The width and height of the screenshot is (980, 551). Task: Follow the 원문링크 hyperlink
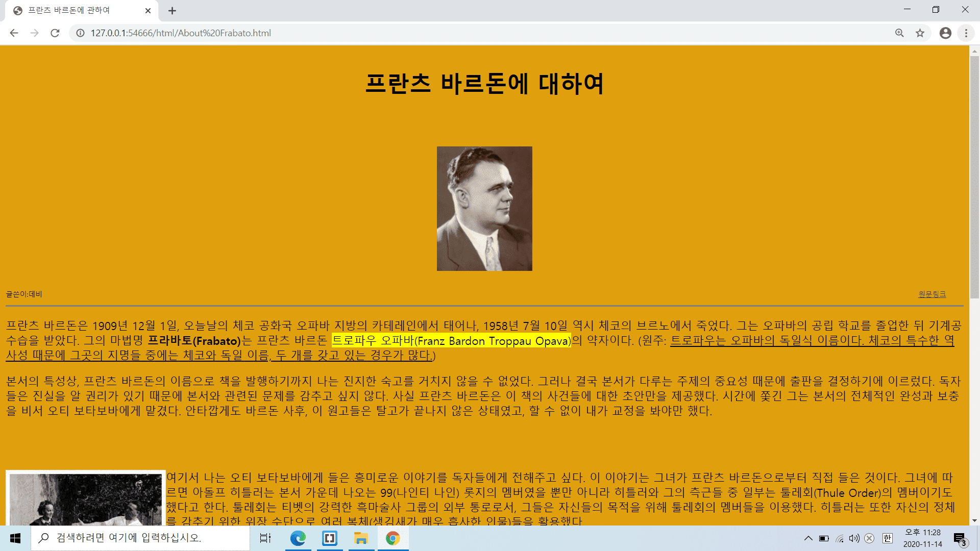tap(931, 294)
